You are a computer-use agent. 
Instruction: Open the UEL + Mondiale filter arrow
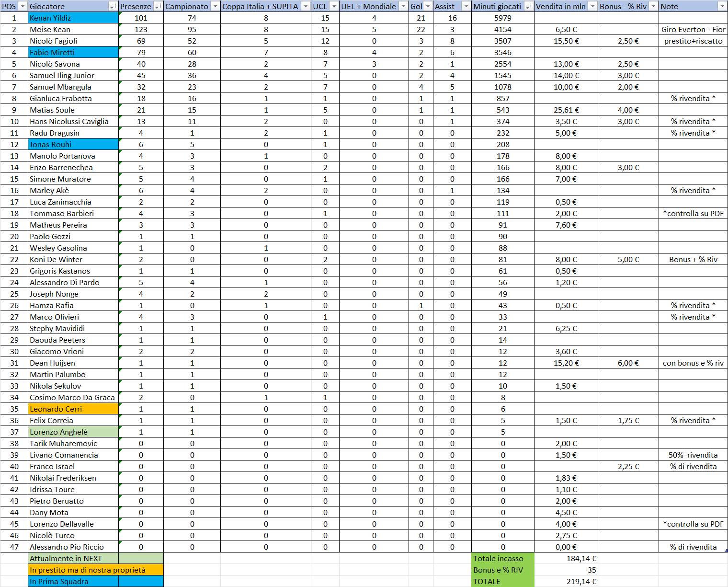(404, 6)
